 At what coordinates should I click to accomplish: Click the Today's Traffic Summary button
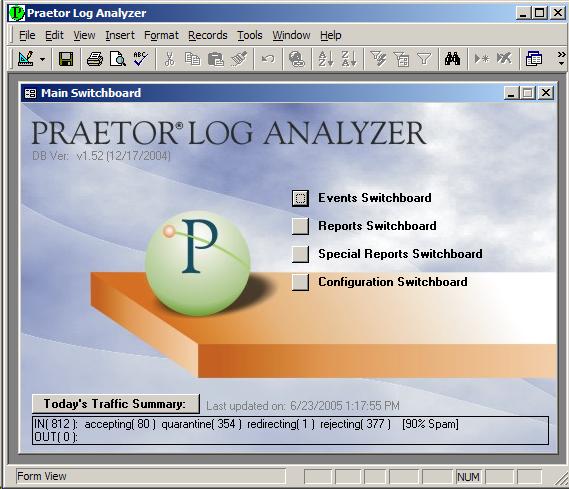click(x=116, y=404)
